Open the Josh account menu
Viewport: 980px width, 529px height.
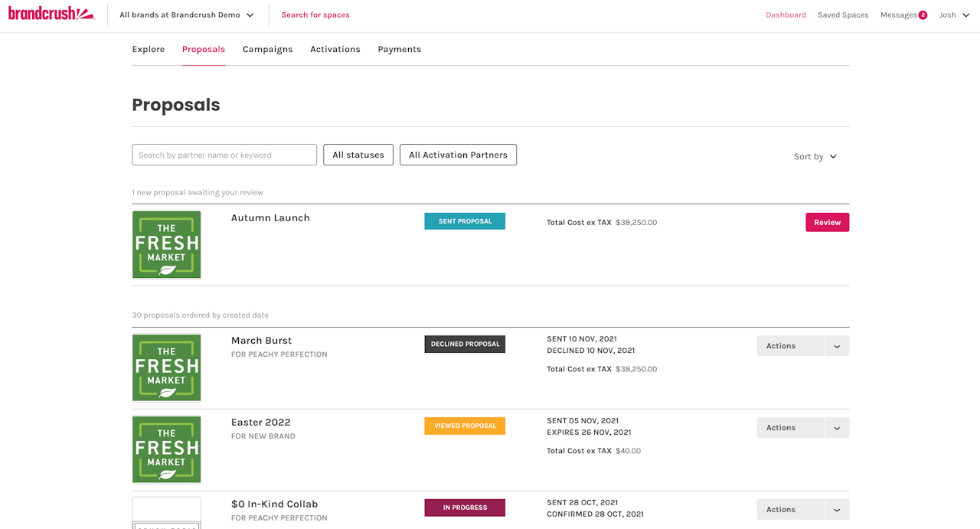pos(954,15)
